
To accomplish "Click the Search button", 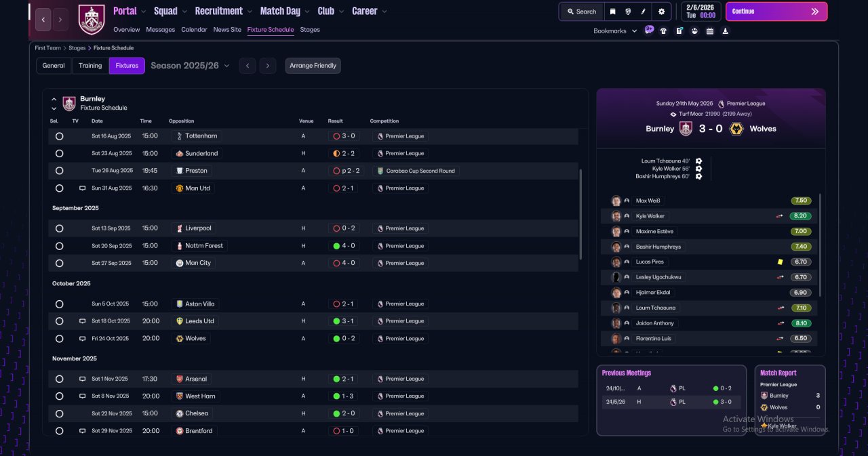I will (581, 12).
